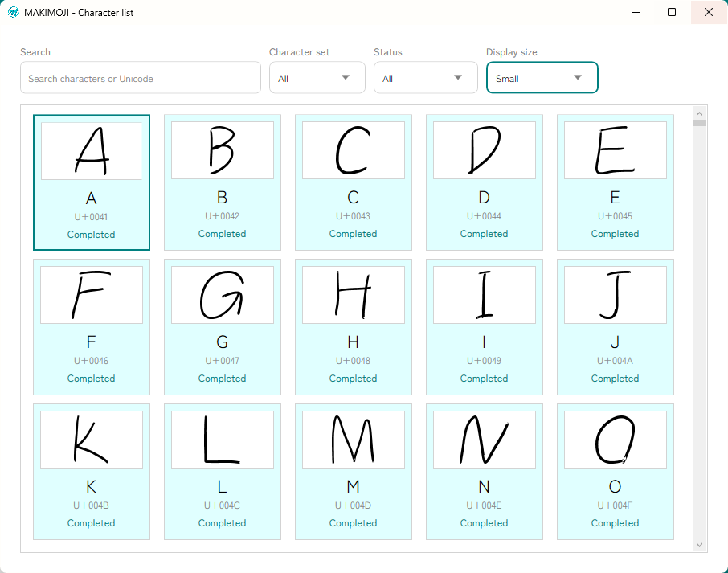Select the L character card U+004C
The image size is (728, 573).
[223, 472]
